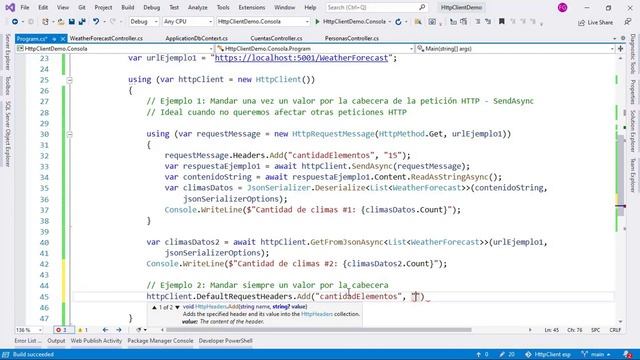
Task: Open the user account avatar
Action: pyautogui.click(x=562, y=7)
